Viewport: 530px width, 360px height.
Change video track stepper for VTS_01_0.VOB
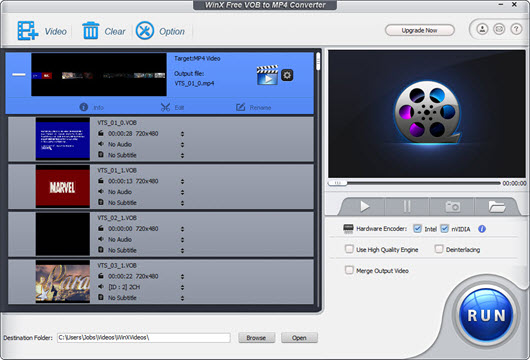[x=182, y=134]
